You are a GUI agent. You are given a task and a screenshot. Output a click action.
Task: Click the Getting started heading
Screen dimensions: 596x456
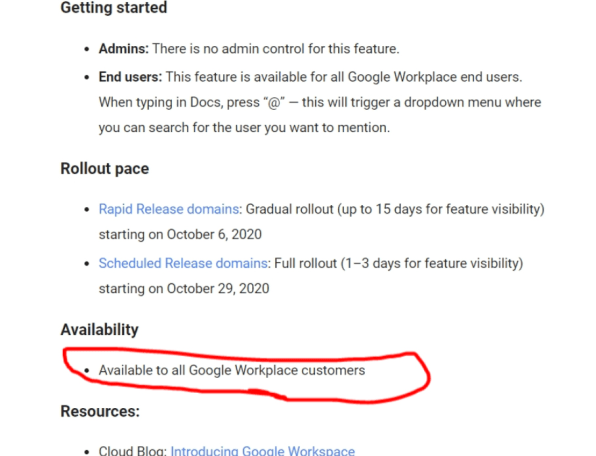point(114,7)
